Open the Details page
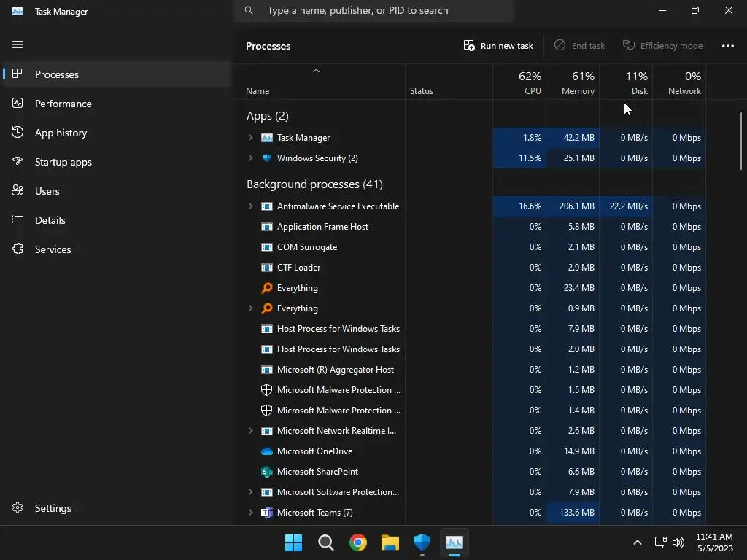This screenshot has width=747, height=560. click(x=116, y=220)
